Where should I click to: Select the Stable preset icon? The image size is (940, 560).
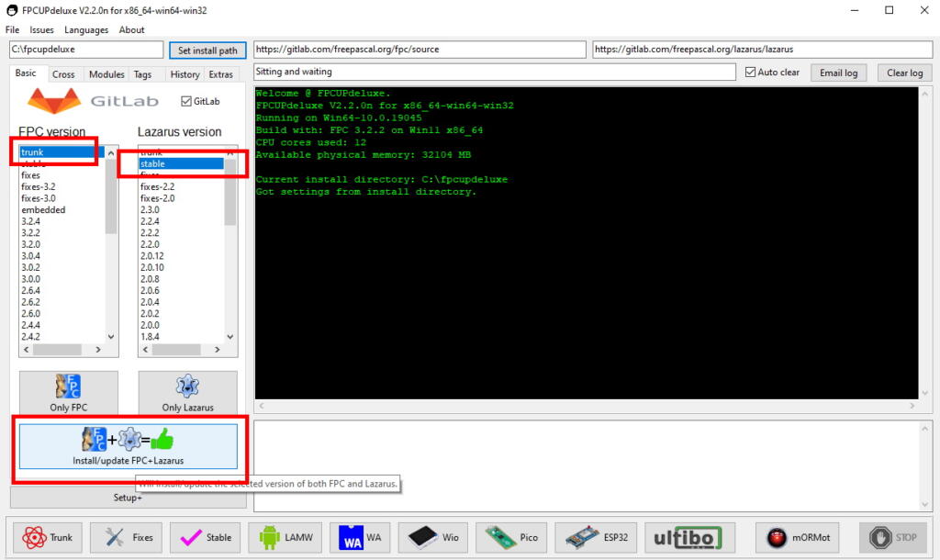click(204, 537)
